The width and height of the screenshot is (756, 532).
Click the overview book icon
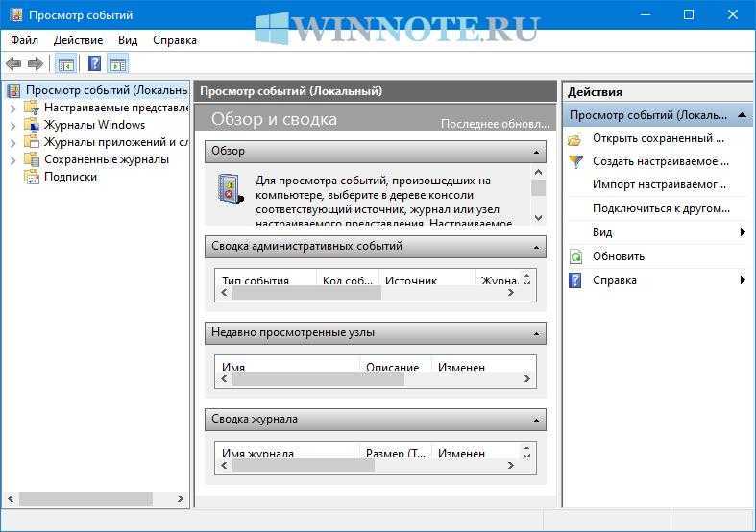point(230,189)
